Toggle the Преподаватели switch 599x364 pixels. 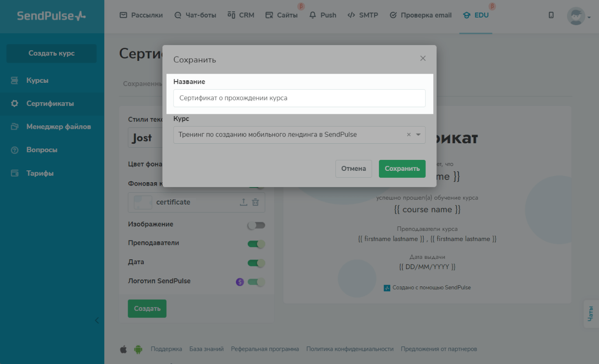pyautogui.click(x=257, y=244)
